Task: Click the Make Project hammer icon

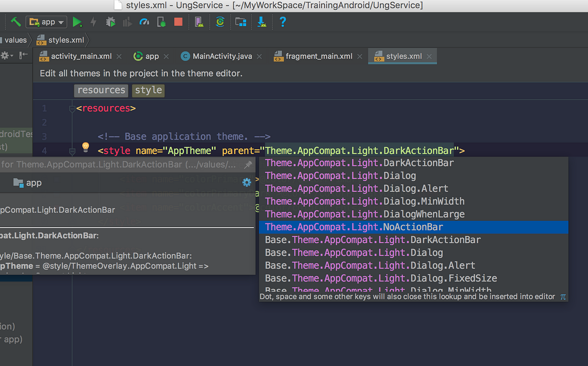Action: [16, 22]
